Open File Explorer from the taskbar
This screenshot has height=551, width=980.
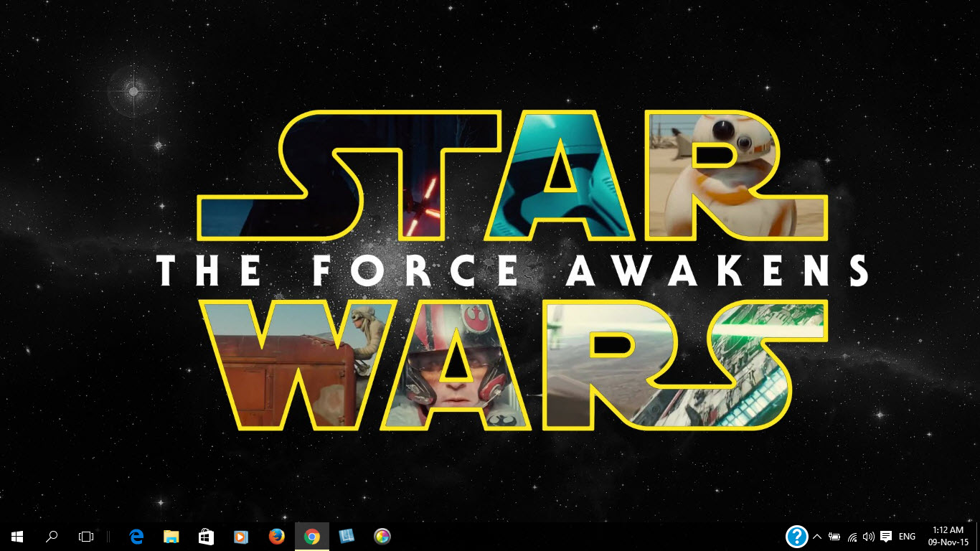click(x=171, y=536)
